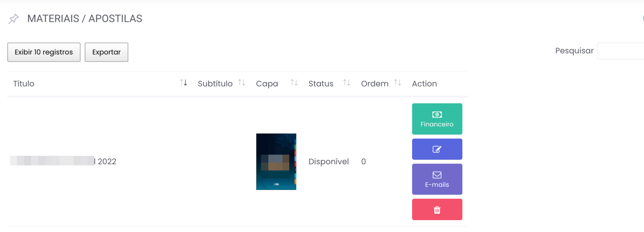Open Financeiro for the 2022 material

(437, 119)
